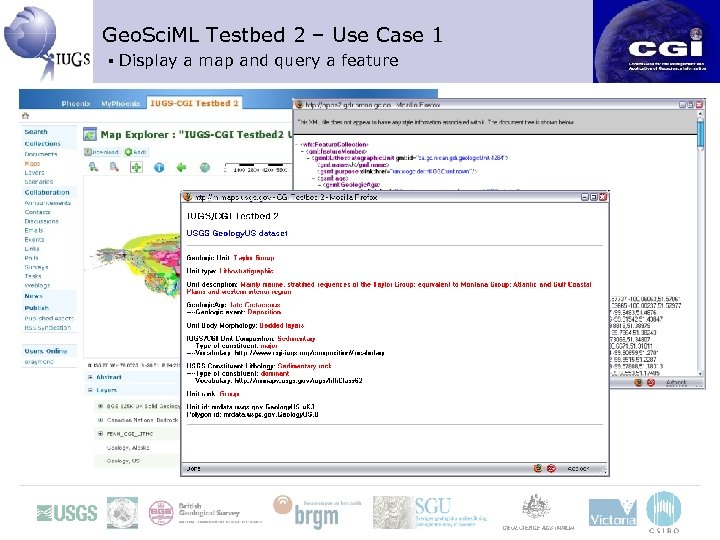Image resolution: width=720 pixels, height=540 pixels.
Task: Open the News sidebar section
Action: (33, 296)
